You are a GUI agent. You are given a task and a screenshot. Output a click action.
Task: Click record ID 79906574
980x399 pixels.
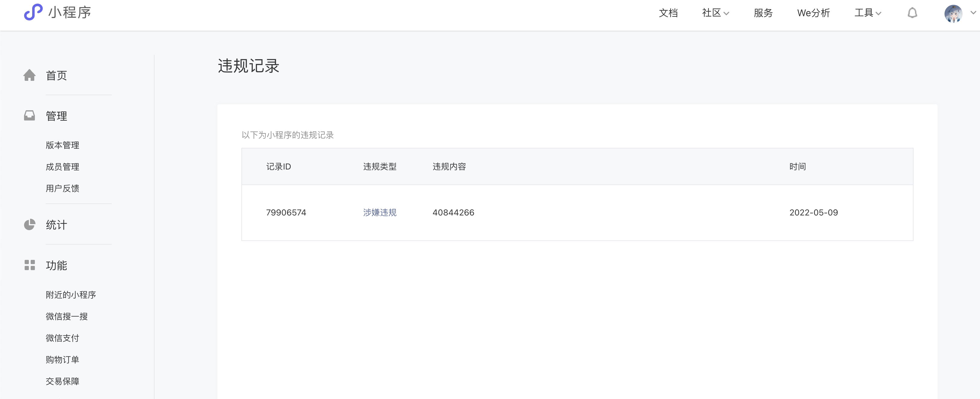click(x=286, y=212)
